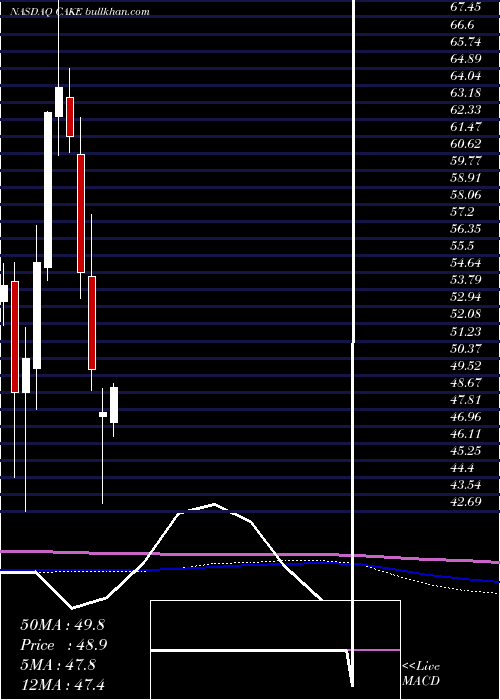Click the 58.06 price axis label

pos(466,194)
